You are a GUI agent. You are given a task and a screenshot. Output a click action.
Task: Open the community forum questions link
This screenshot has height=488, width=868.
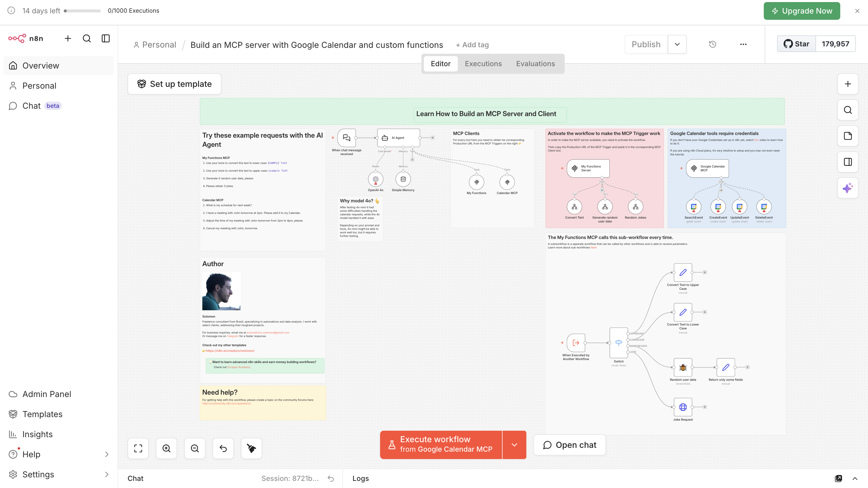226,403
